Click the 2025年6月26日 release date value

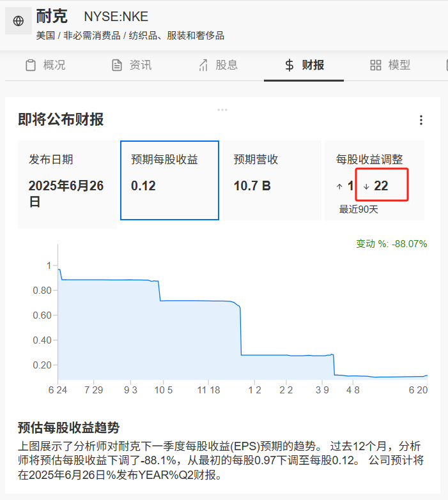coord(66,193)
